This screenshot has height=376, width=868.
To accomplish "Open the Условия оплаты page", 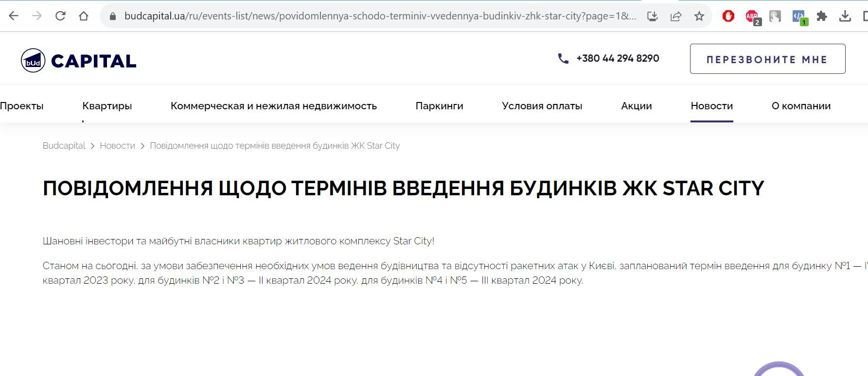I will [542, 106].
